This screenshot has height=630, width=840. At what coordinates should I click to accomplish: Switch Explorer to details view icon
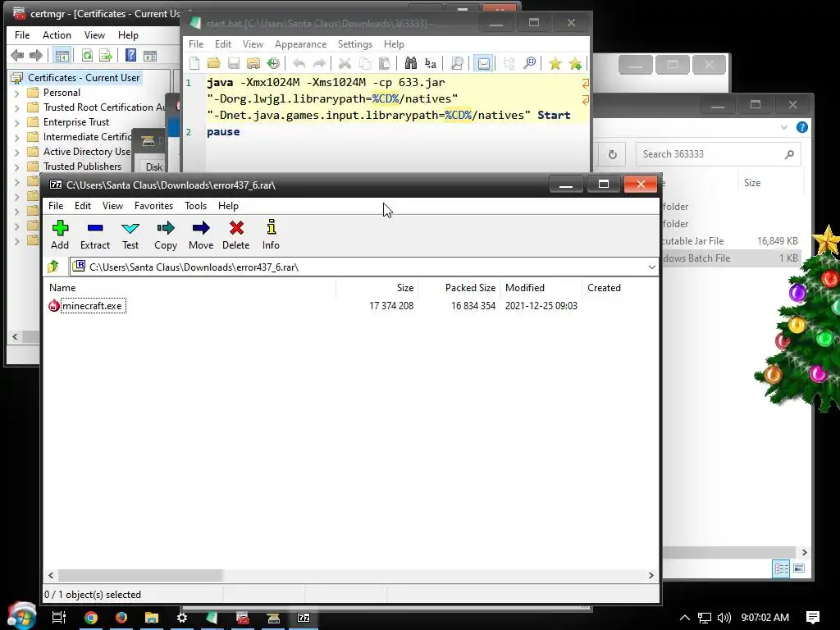point(781,568)
